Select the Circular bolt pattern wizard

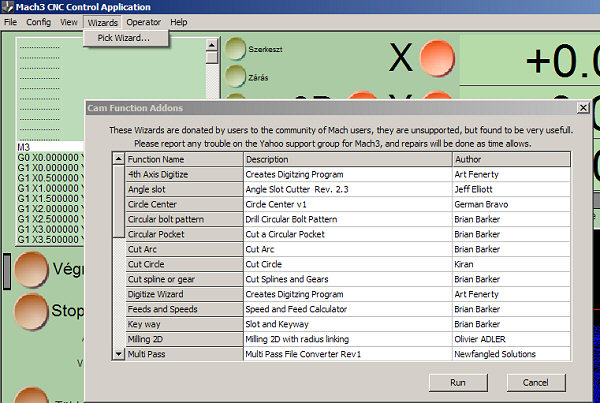point(184,219)
